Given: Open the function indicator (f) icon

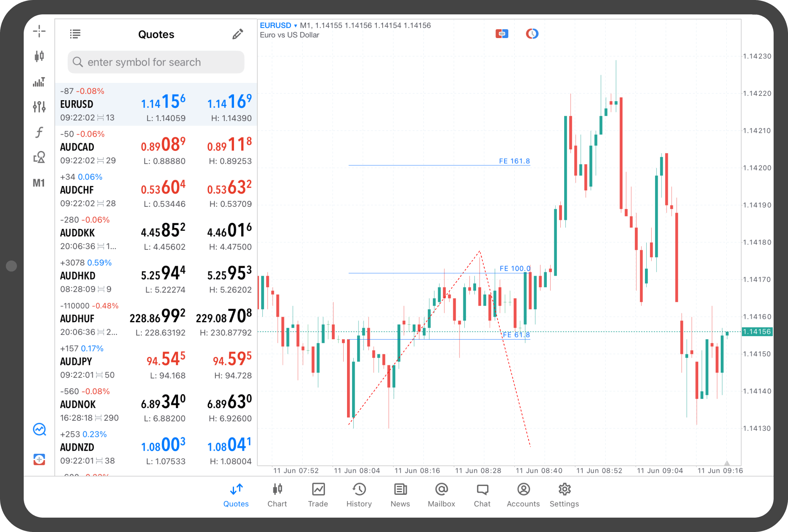Looking at the screenshot, I should [39, 132].
